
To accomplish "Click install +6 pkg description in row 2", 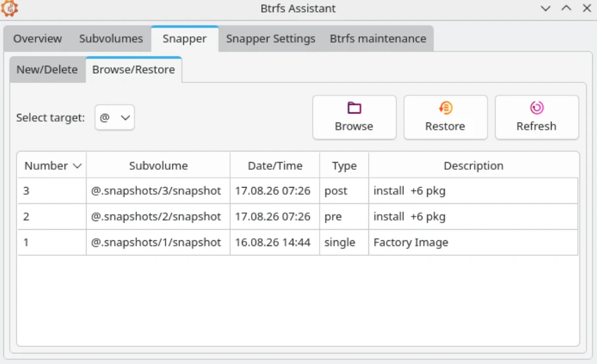I will click(474, 217).
